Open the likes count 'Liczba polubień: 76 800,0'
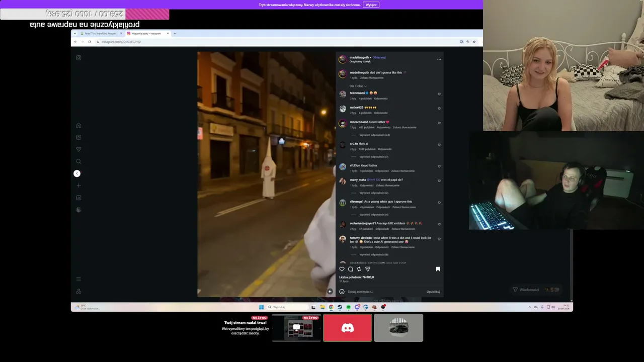Screen dimensions: 644x362 coord(357,277)
